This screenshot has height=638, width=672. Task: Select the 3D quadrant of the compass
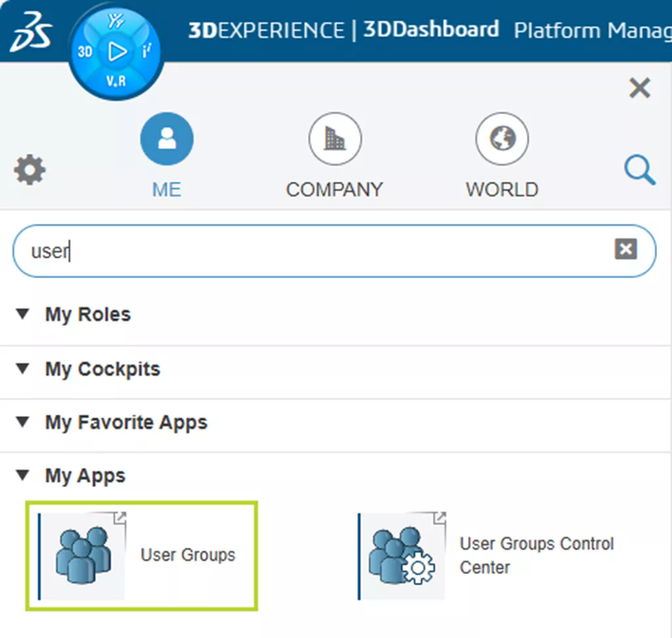pyautogui.click(x=86, y=52)
